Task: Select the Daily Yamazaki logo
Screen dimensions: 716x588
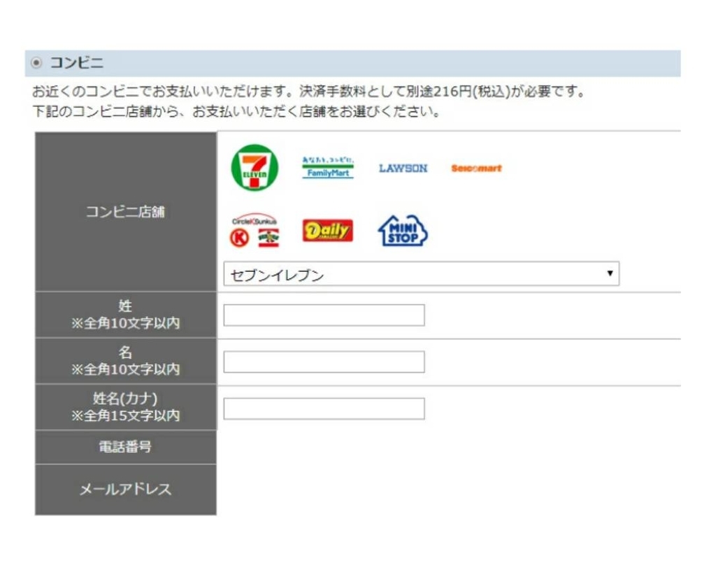Action: 327,230
